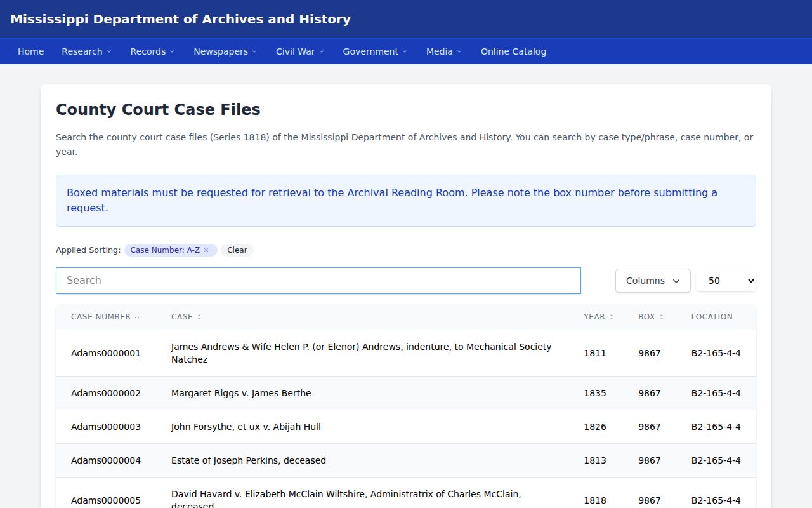Viewport: 812px width, 508px height.
Task: Select the Adams0000002 case number cell
Action: [106, 393]
